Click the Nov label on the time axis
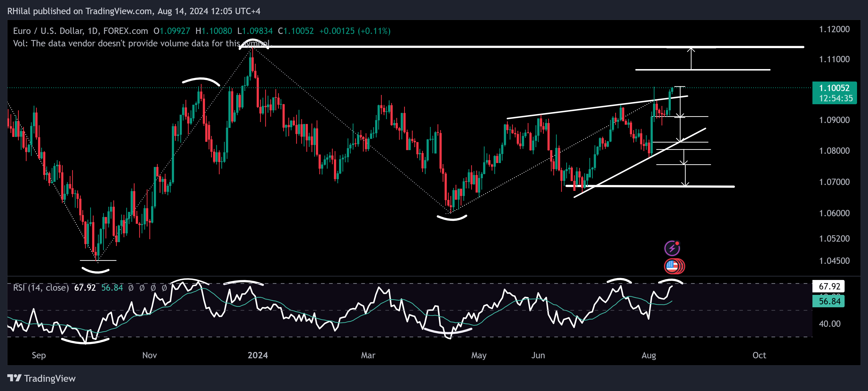 tap(149, 355)
